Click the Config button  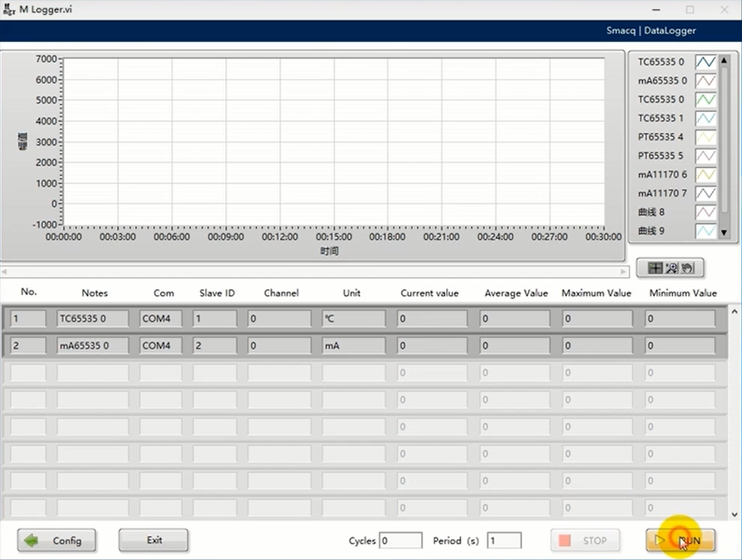(57, 540)
